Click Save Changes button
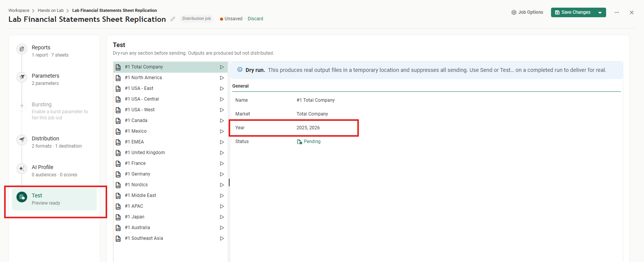 tap(573, 13)
